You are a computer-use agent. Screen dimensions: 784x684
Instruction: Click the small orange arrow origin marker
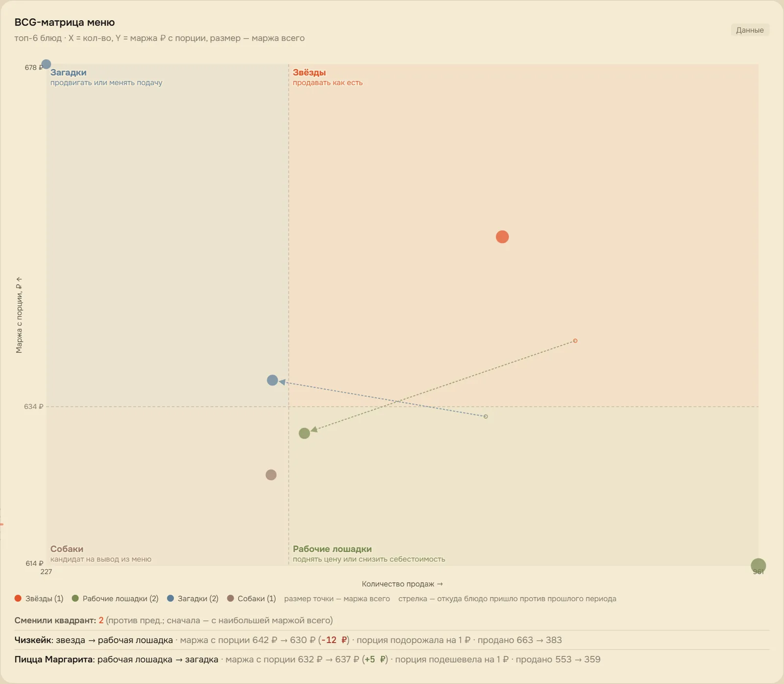(575, 341)
